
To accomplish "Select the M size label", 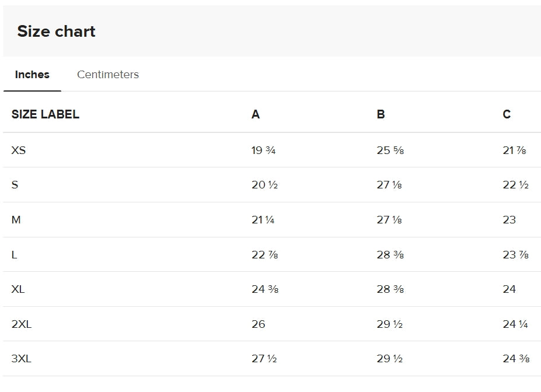I will click(16, 220).
